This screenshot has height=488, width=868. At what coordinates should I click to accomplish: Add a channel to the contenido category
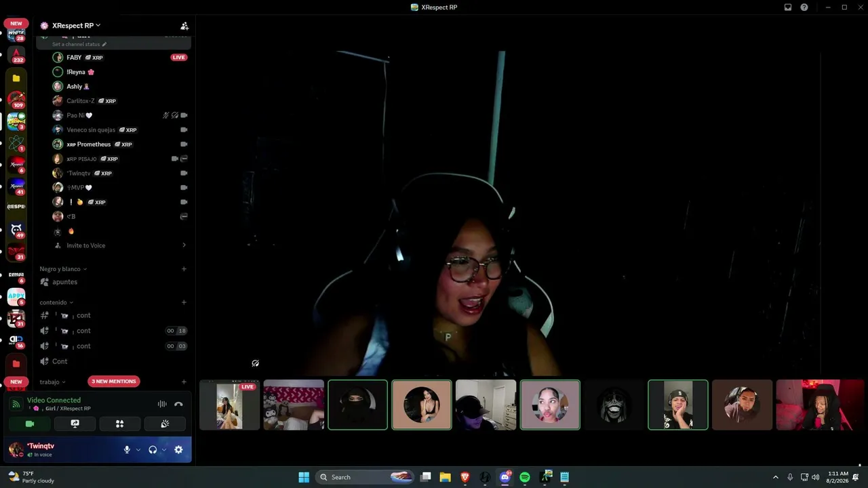(x=184, y=302)
